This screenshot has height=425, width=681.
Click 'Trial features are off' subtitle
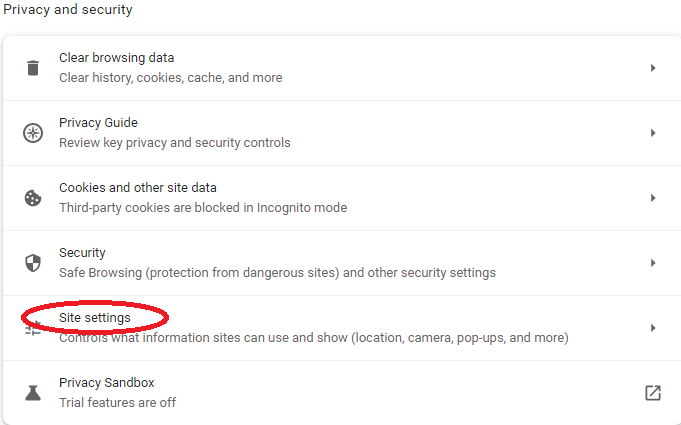pos(117,403)
